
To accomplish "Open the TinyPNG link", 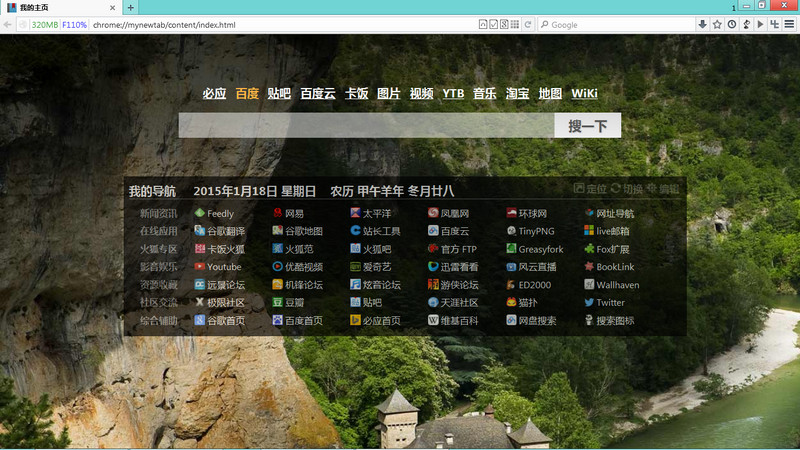I will tap(531, 231).
